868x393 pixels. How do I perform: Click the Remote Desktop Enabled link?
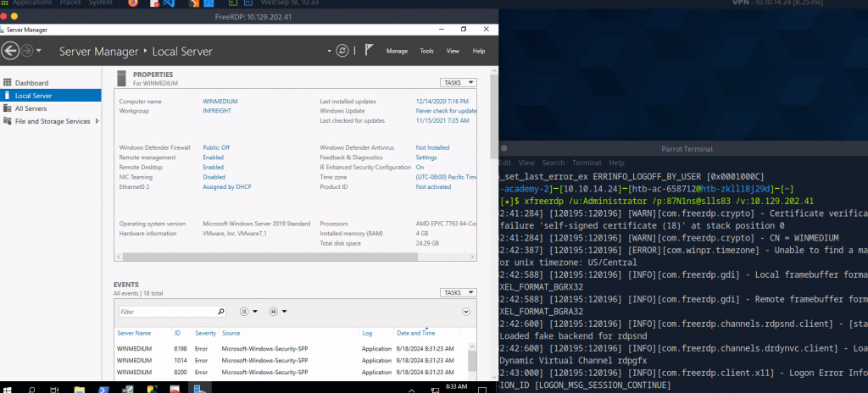(x=213, y=167)
